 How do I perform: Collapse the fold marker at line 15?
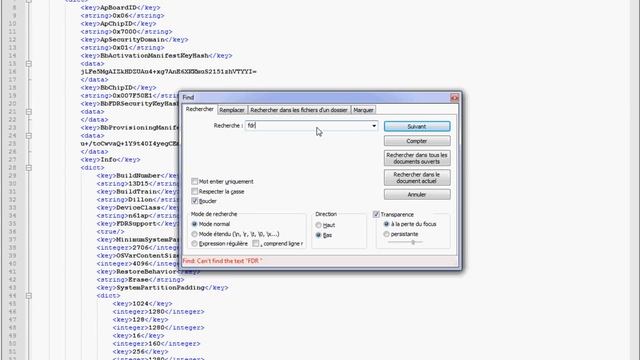coord(29,64)
